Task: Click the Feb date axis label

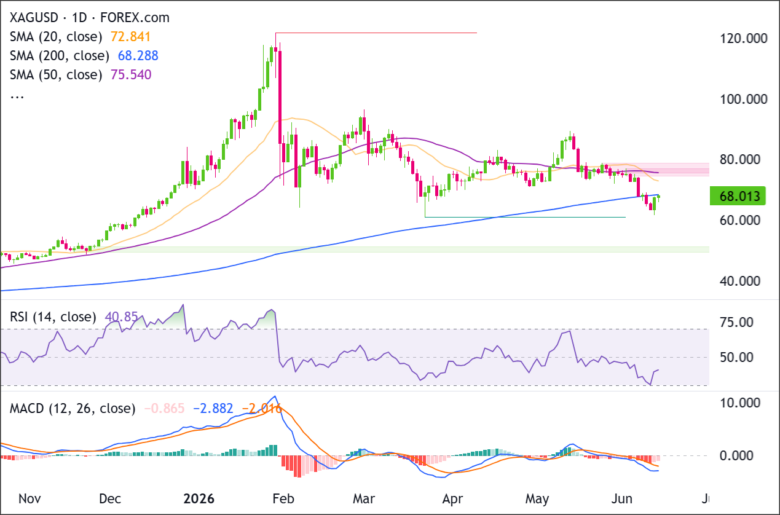Action: [x=284, y=499]
